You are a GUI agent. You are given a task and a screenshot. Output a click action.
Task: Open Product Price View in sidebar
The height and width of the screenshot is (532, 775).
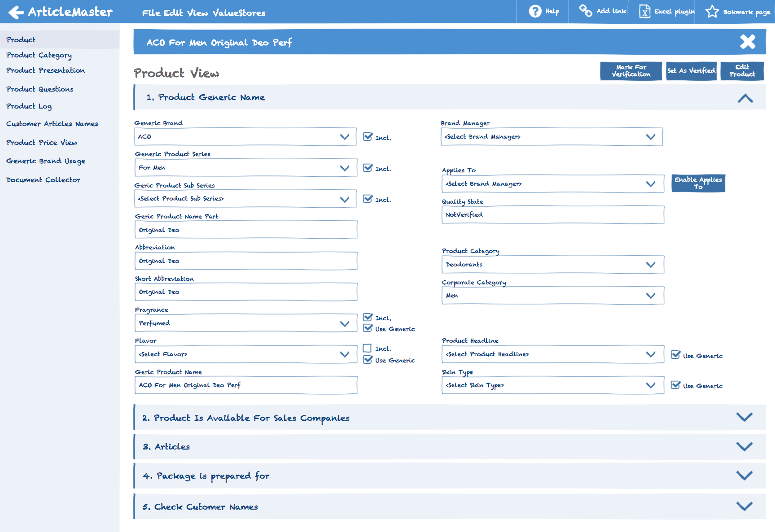pos(41,143)
